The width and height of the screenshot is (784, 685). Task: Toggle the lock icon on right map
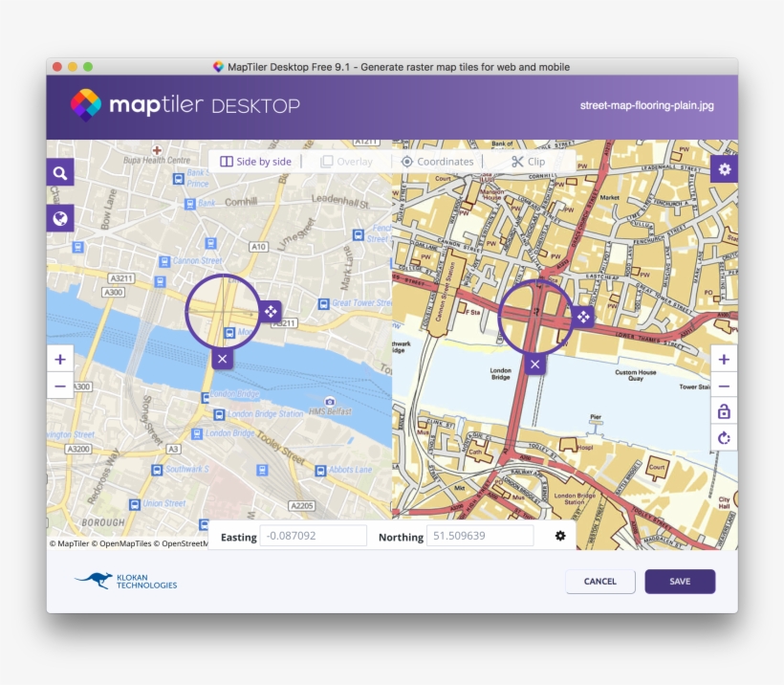pos(724,411)
